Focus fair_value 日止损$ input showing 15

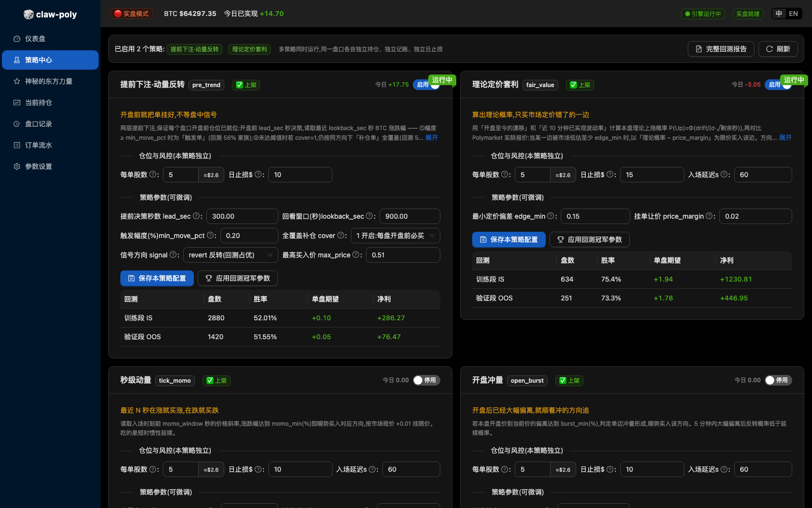(x=652, y=175)
